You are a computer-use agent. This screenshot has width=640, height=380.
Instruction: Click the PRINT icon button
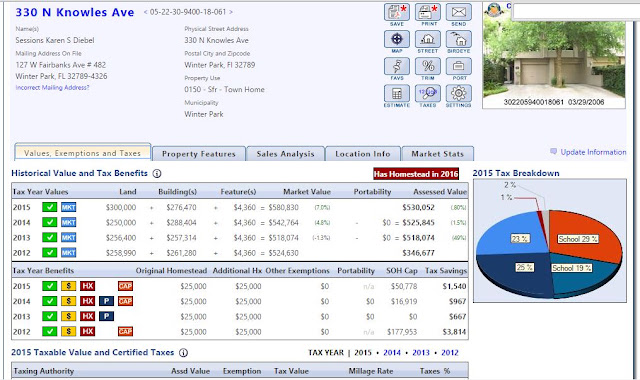tap(428, 12)
